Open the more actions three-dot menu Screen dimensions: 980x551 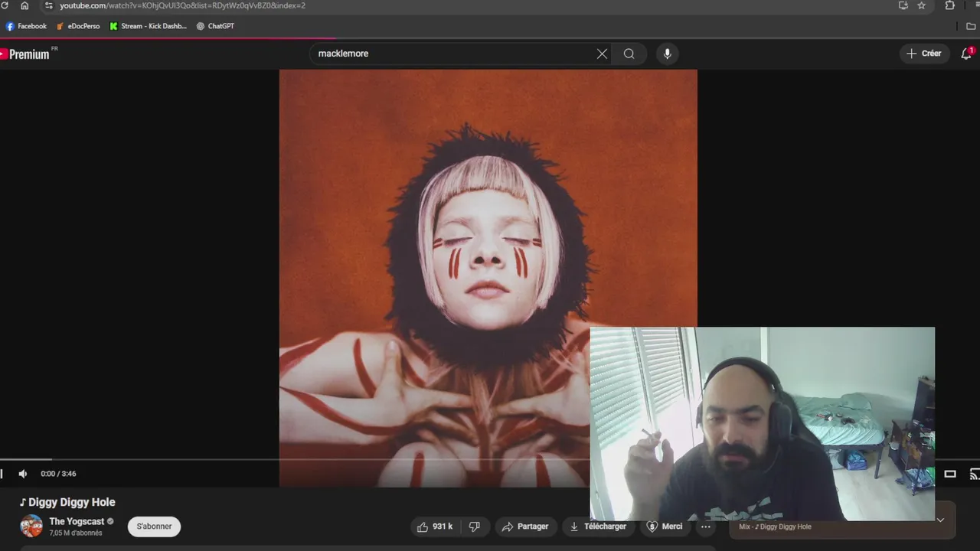click(706, 527)
